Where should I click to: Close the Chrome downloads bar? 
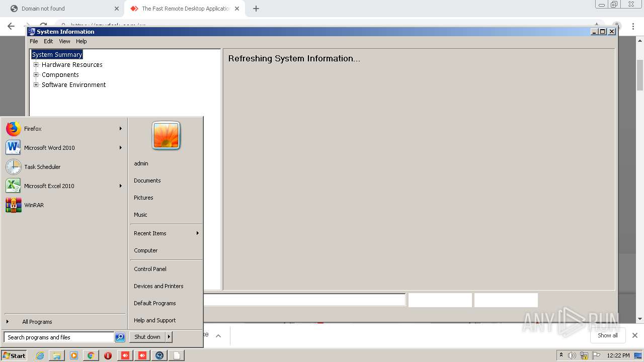(x=635, y=335)
